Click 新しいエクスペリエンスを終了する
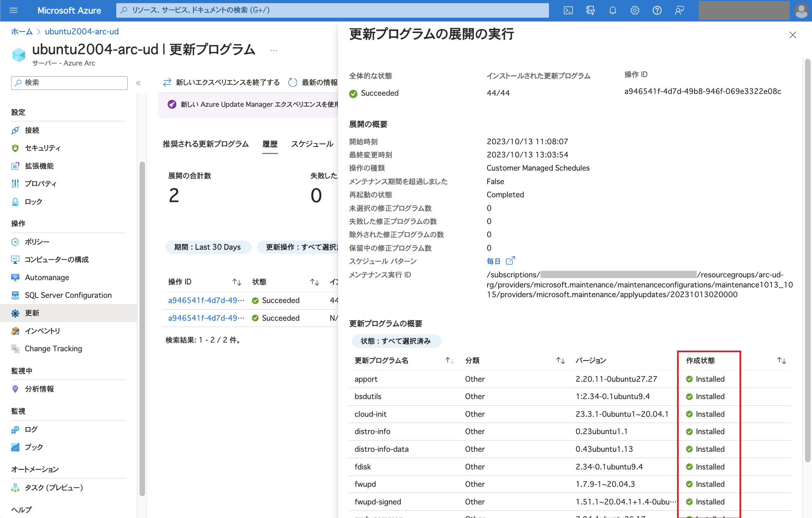This screenshot has height=518, width=812. point(221,83)
